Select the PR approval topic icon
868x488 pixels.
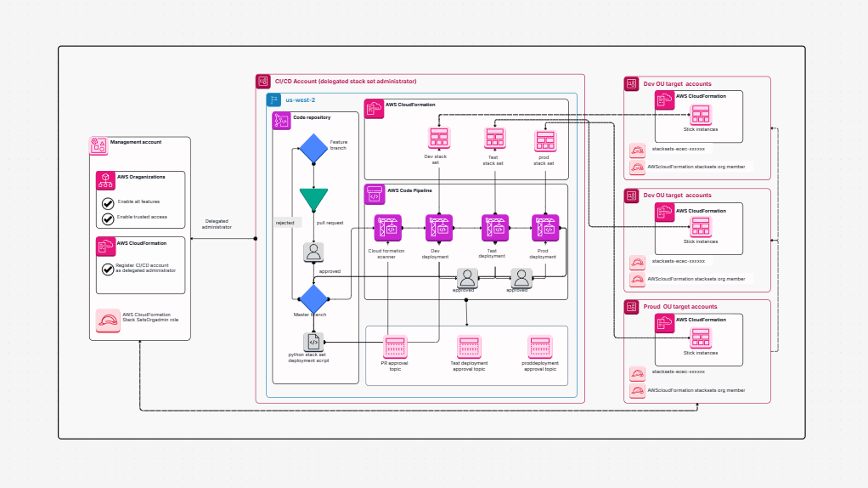[395, 348]
